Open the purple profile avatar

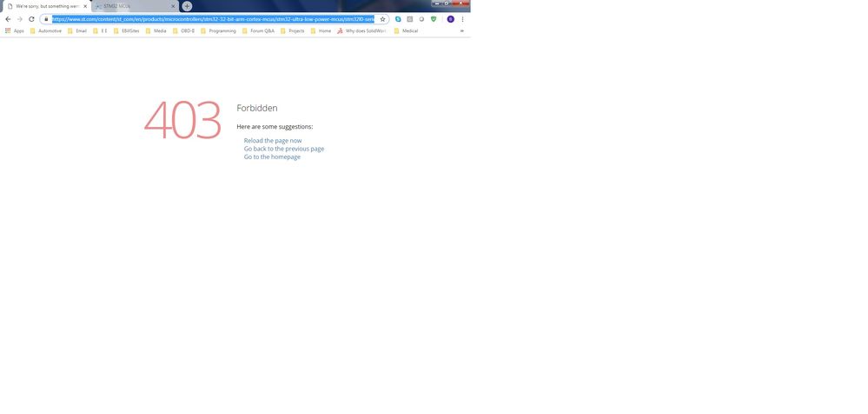tap(451, 19)
